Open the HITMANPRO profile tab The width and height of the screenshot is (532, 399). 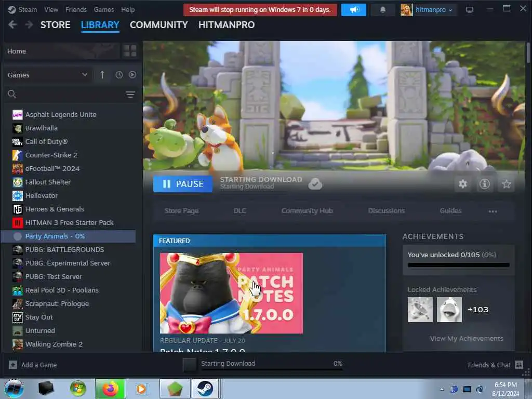[x=227, y=25]
